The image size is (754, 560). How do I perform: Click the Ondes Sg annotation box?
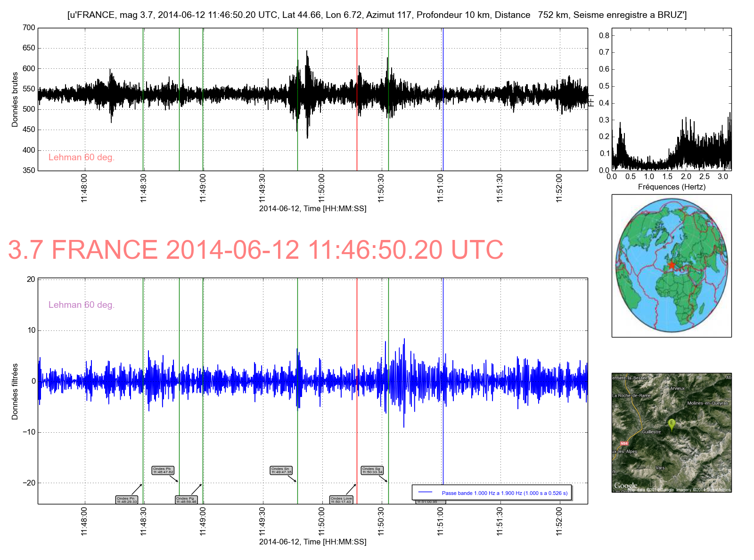click(372, 470)
